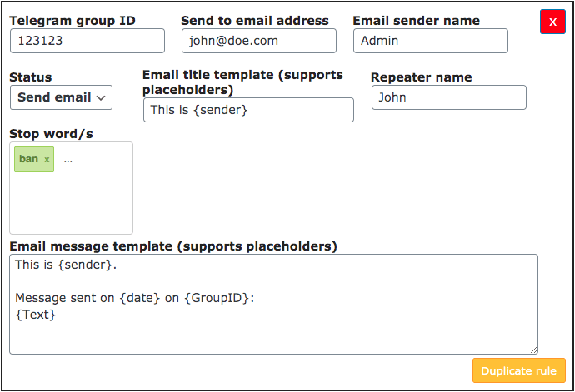Viewport: 575px width, 392px height.
Task: Select the Repeater name field
Action: [448, 97]
